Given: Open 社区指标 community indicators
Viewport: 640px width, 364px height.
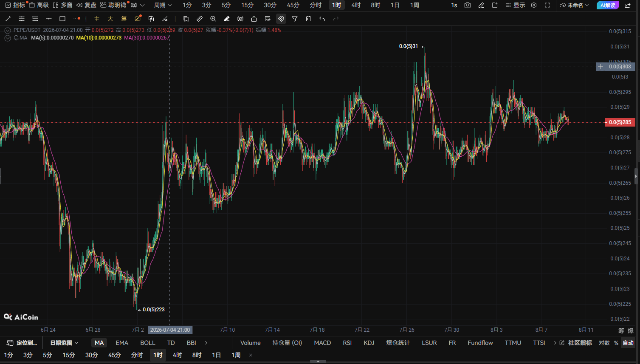Looking at the screenshot, I should click(576, 343).
